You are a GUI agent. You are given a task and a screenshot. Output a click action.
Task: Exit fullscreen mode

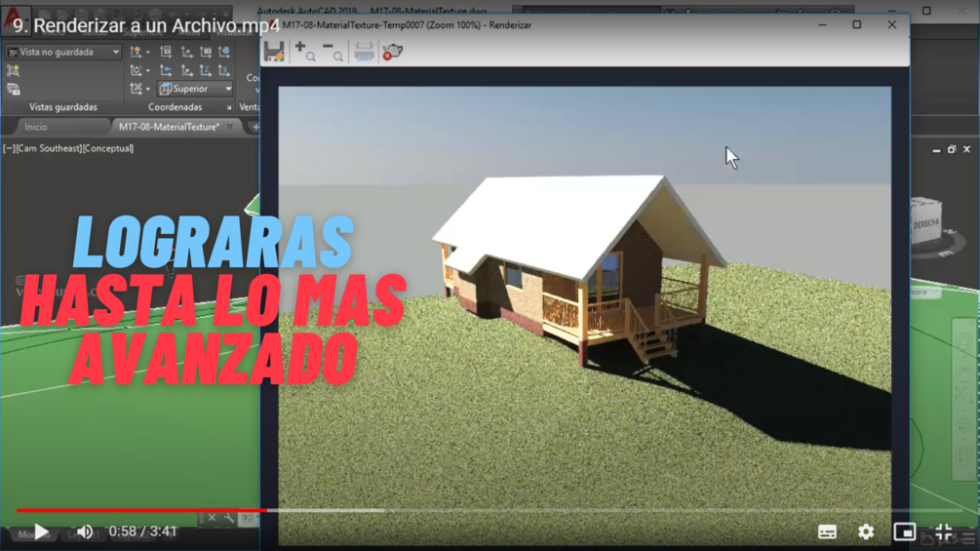pos(944,531)
